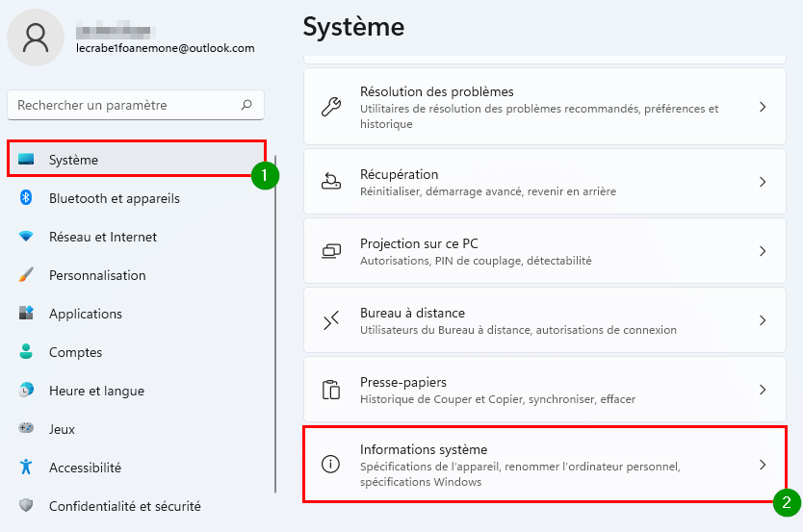The image size is (803, 532).
Task: Click the user account avatar icon
Action: tap(36, 38)
